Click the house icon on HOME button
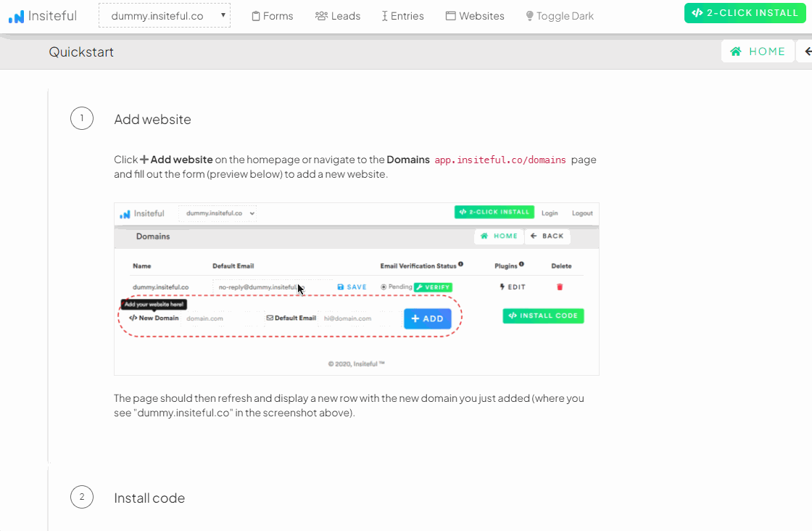Viewport: 812px width, 531px height. click(735, 52)
